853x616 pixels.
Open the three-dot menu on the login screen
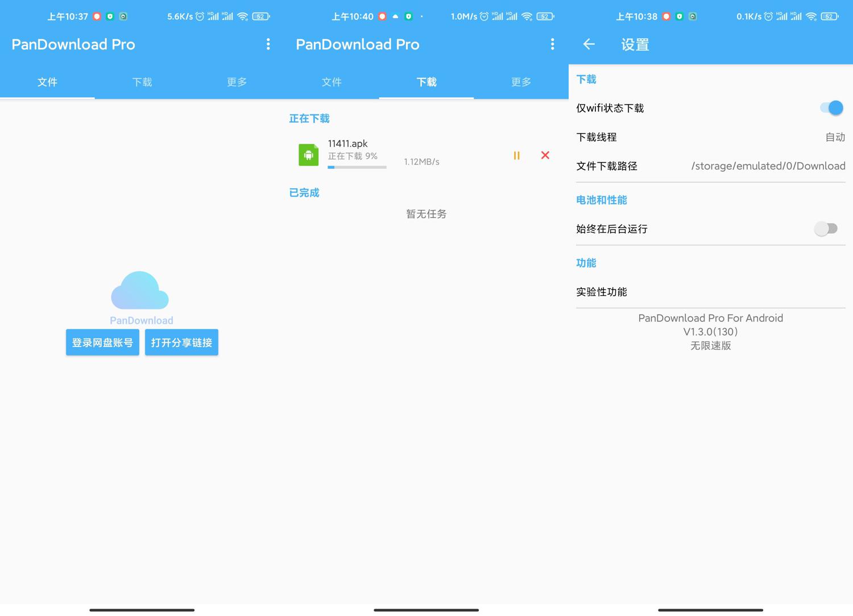[268, 44]
